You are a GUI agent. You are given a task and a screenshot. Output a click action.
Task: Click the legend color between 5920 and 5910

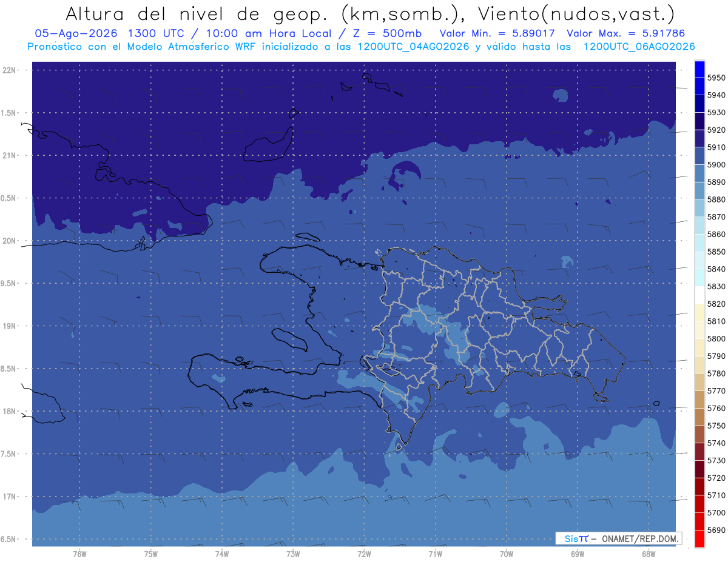[699, 139]
